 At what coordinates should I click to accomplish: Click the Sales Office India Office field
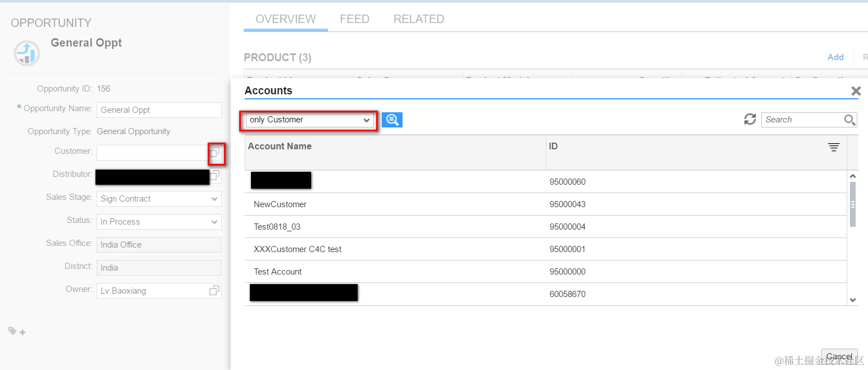159,245
